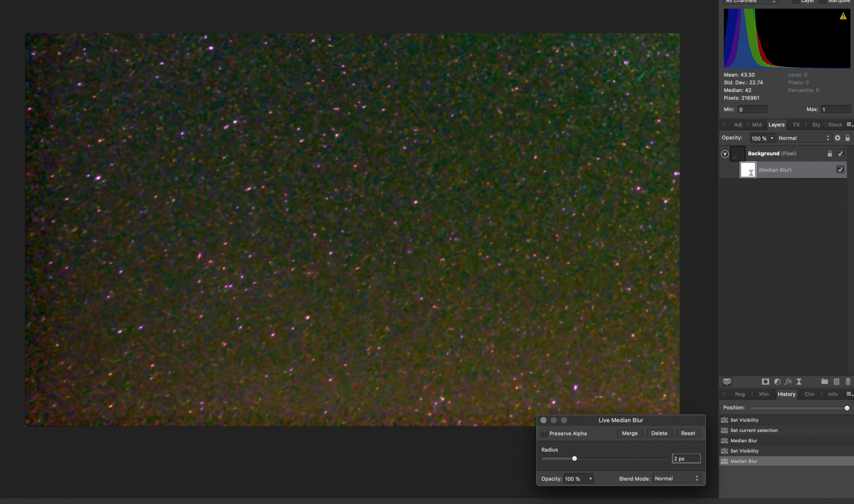Merge the Live Median Blur filter

629,433
